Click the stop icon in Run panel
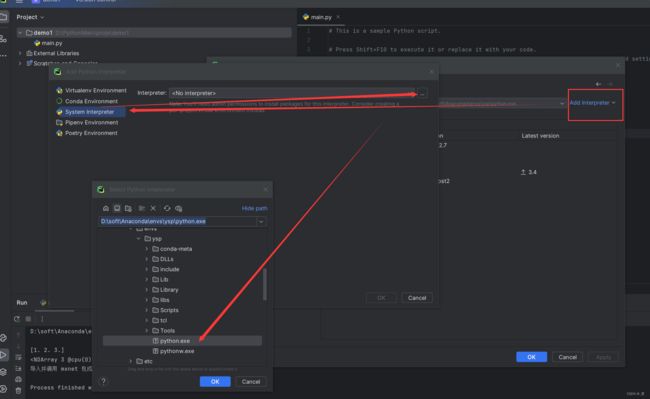This screenshot has height=399, width=650. [28, 319]
